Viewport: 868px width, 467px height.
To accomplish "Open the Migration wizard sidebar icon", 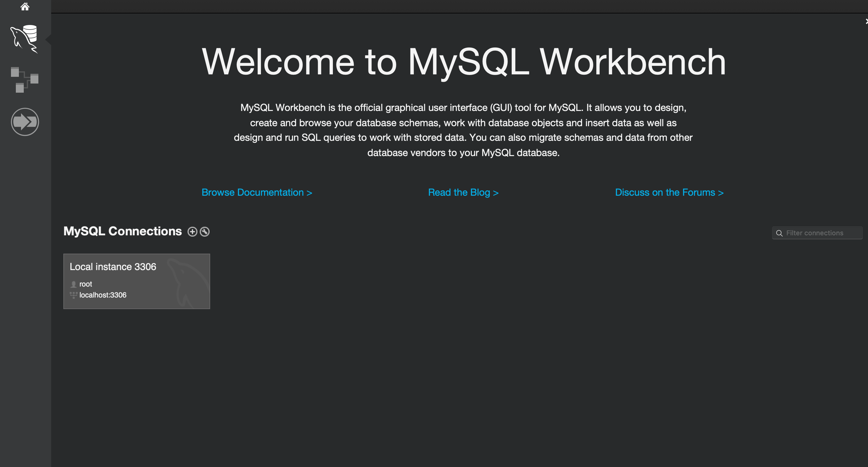I will 25,122.
